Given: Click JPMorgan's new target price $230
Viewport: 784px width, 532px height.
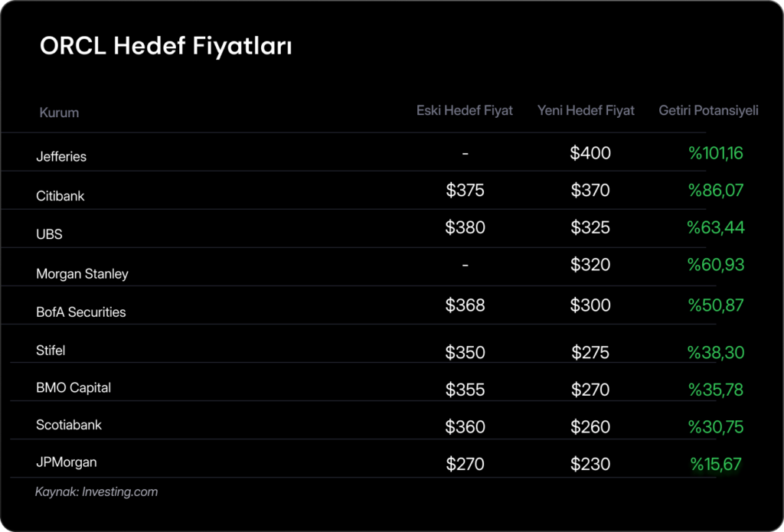Looking at the screenshot, I should click(590, 464).
